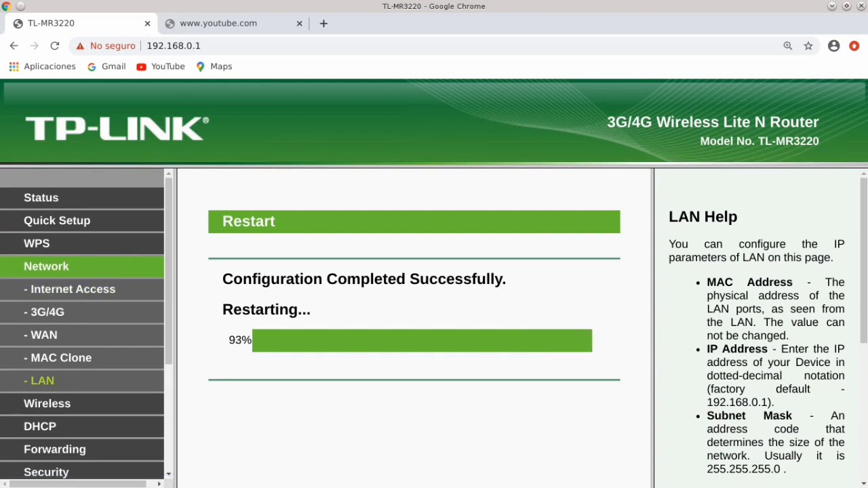The image size is (868, 488).
Task: Open the Internet Access submenu item
Action: pyautogui.click(x=82, y=289)
